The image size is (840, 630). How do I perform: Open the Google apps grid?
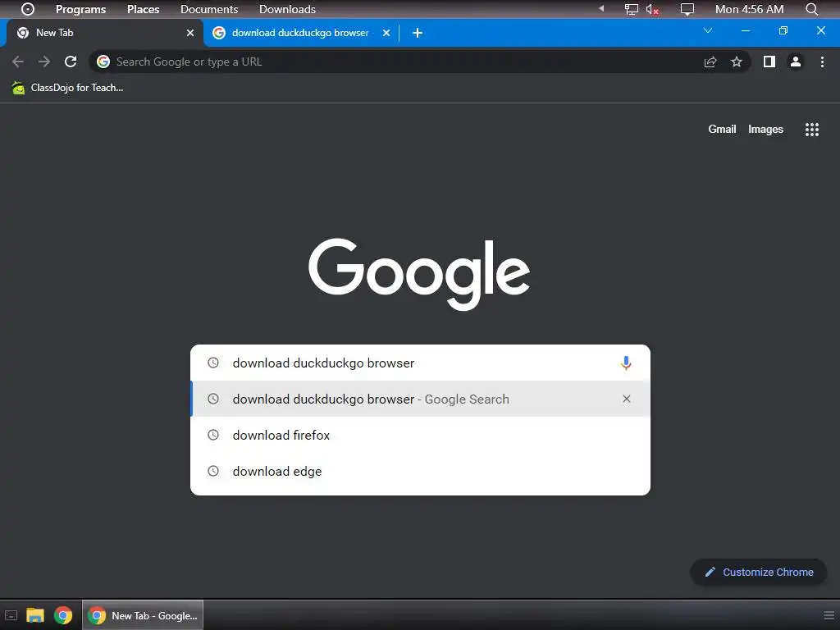[x=812, y=129]
